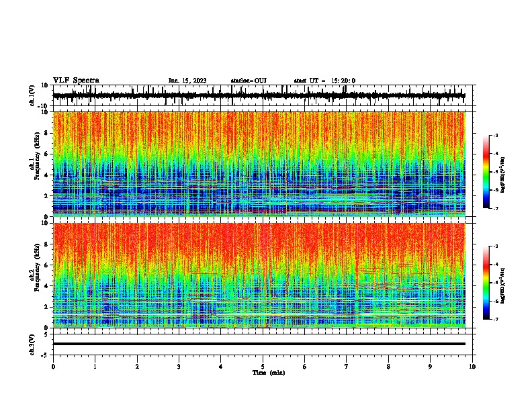
Task: Click the "start UT = 15:20: 0" header text
Action: tap(324, 81)
